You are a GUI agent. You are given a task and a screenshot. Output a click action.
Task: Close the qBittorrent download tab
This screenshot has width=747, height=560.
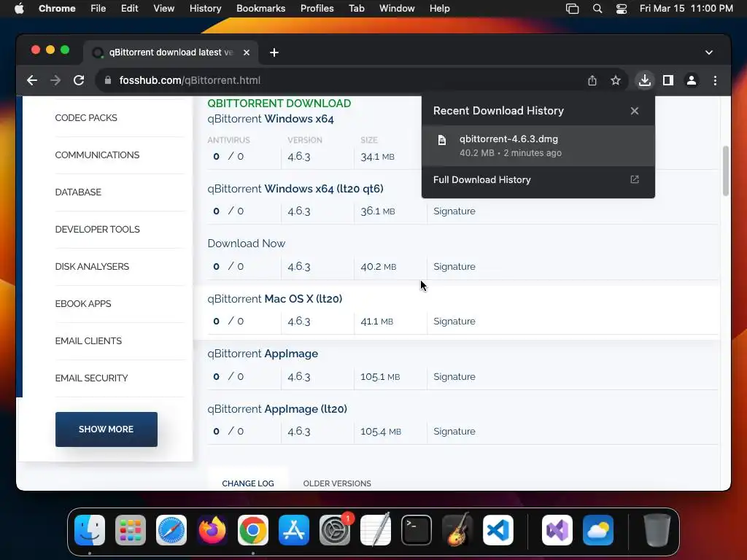pyautogui.click(x=247, y=52)
